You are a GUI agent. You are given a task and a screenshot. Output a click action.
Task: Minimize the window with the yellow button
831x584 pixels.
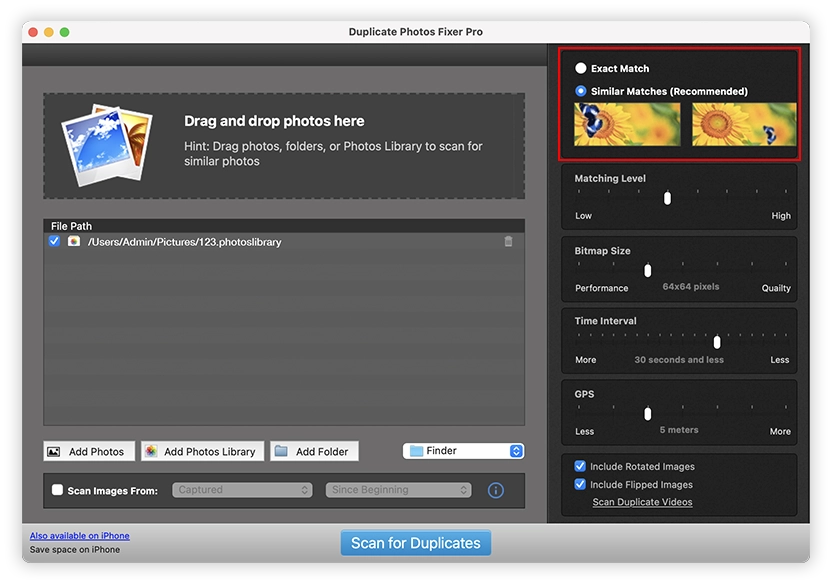tap(49, 32)
